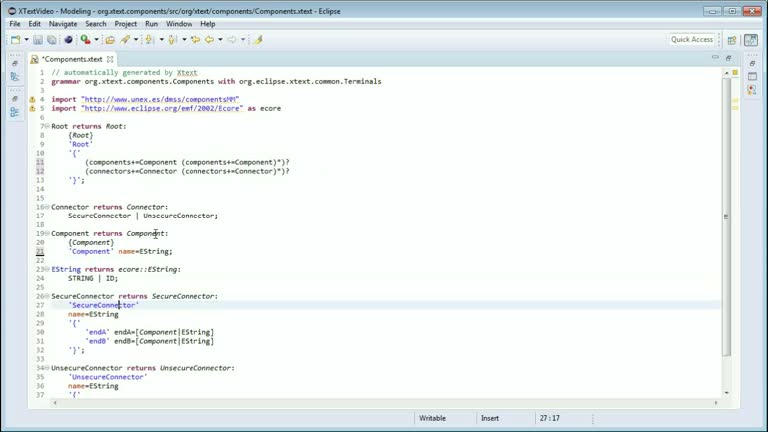768x432 pixels.
Task: Collapse the EString rule at line 23
Action: pyautogui.click(x=48, y=269)
